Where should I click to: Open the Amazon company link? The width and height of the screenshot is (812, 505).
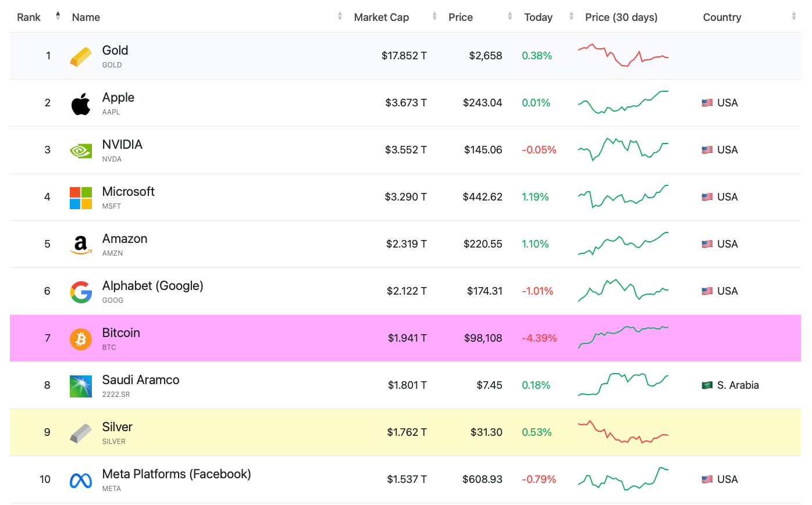tap(124, 239)
